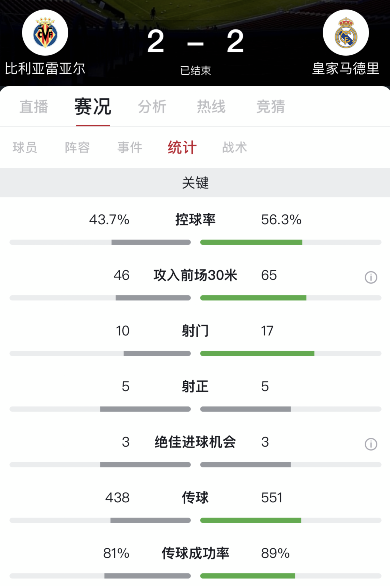Tap the Real Madrid club crest
This screenshot has height=586, width=390.
[x=346, y=33]
